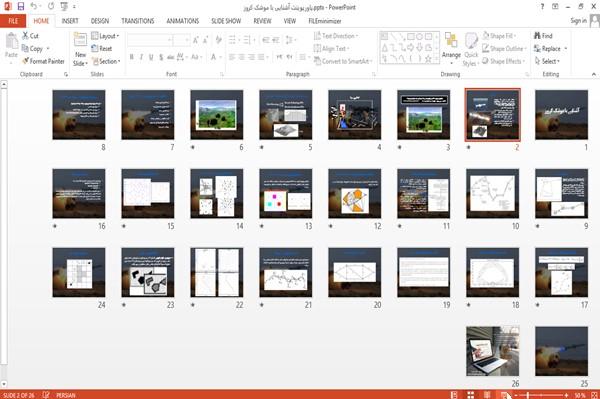
Task: Switch to the FILEminimizer tab
Action: (x=324, y=21)
